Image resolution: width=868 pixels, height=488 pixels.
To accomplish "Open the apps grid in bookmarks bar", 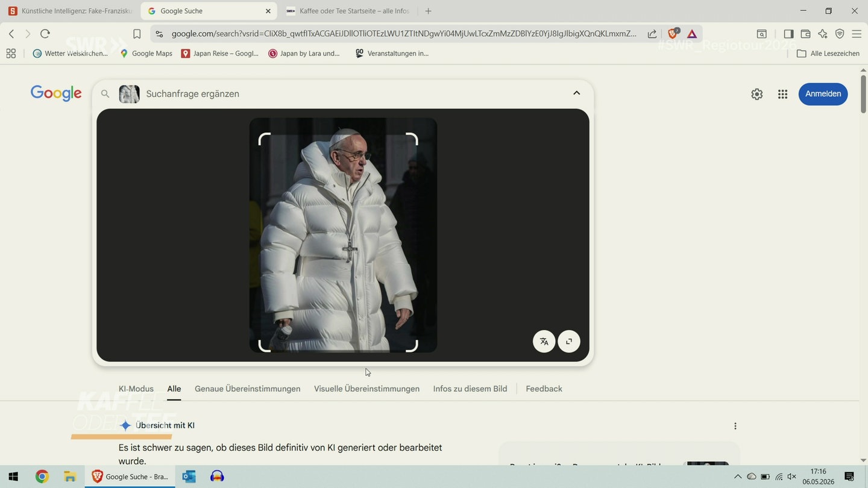I will coord(11,53).
